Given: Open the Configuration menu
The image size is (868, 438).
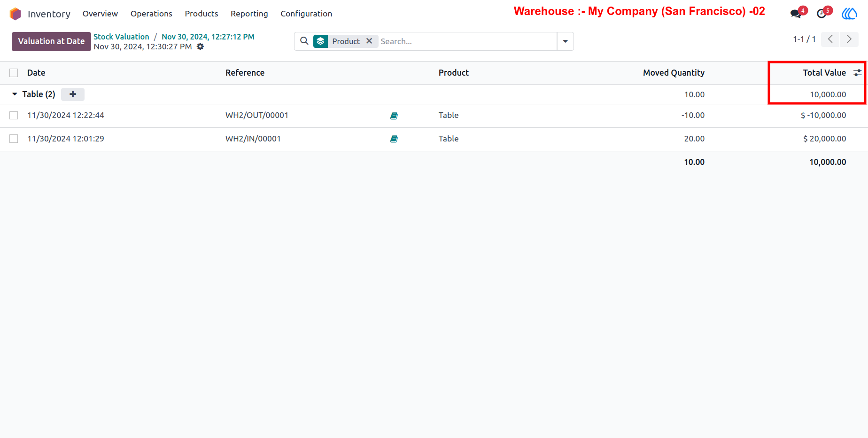Looking at the screenshot, I should coord(306,14).
